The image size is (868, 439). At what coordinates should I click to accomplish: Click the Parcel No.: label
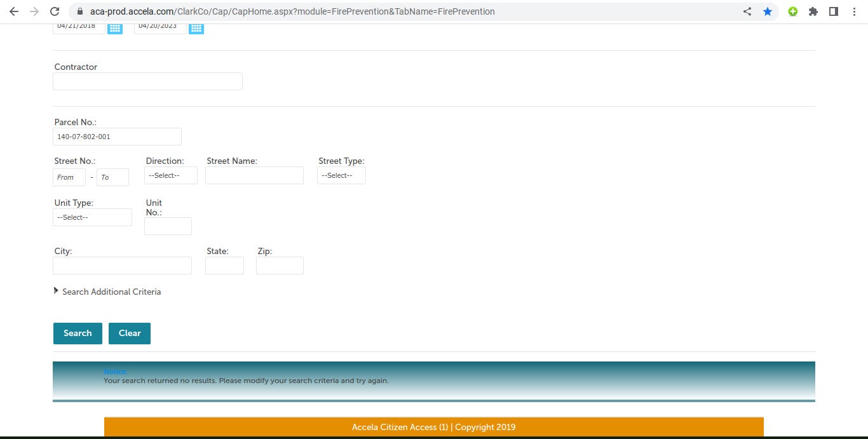pyautogui.click(x=75, y=122)
